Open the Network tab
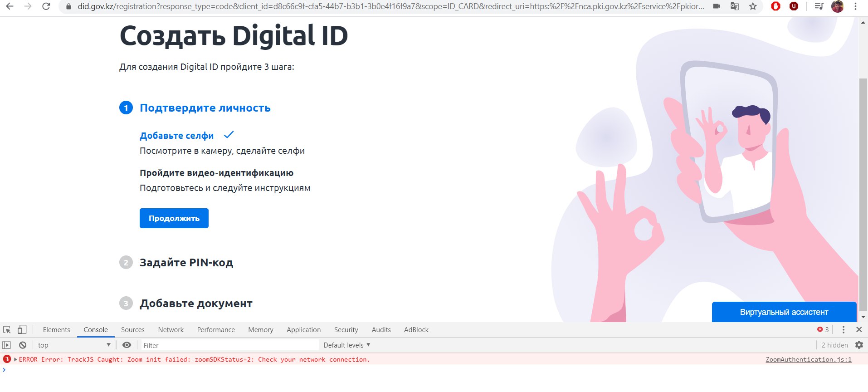 pos(171,330)
